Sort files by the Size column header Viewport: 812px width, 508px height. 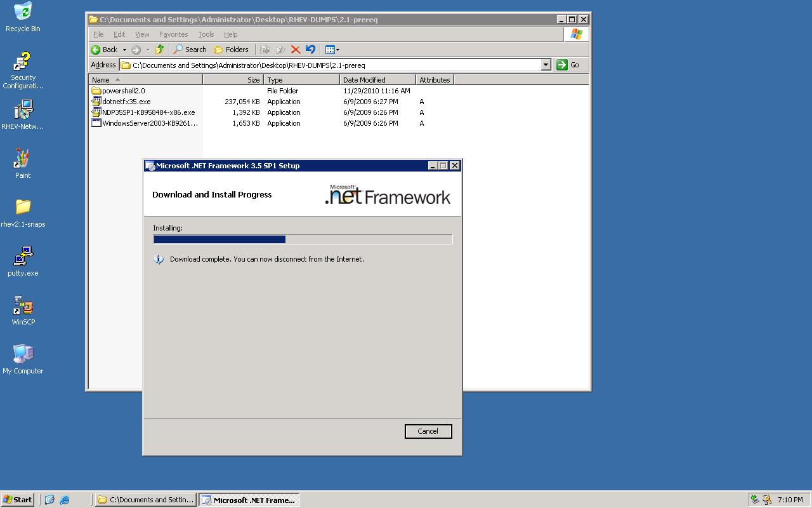coord(233,80)
